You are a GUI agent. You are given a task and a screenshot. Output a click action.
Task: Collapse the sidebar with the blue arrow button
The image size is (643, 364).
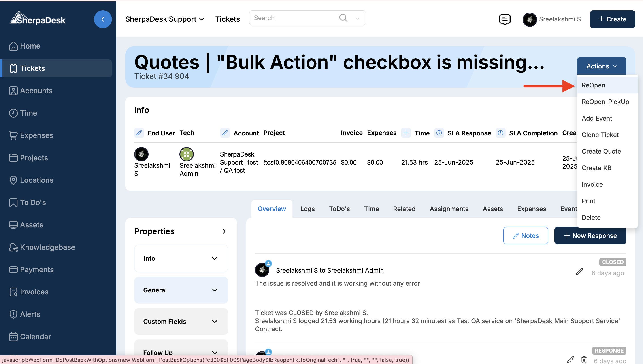[102, 19]
